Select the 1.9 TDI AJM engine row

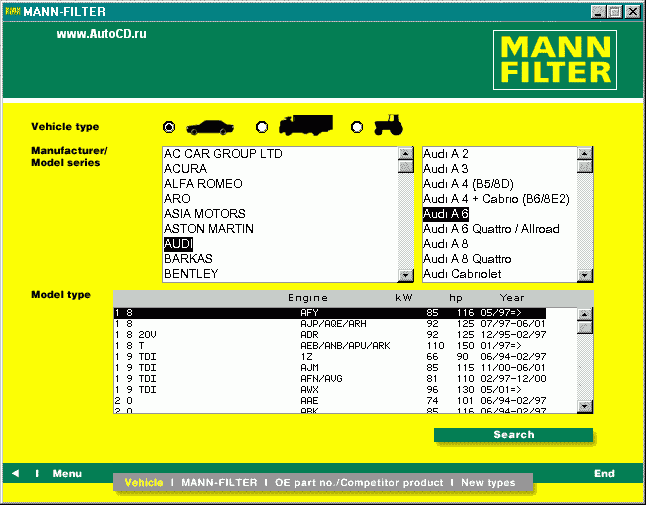click(x=330, y=367)
